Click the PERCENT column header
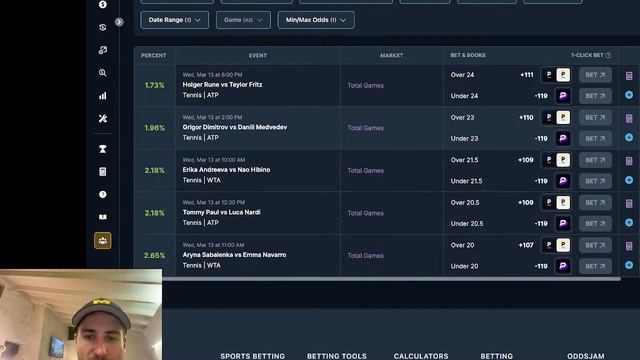The image size is (640, 360). pyautogui.click(x=153, y=56)
